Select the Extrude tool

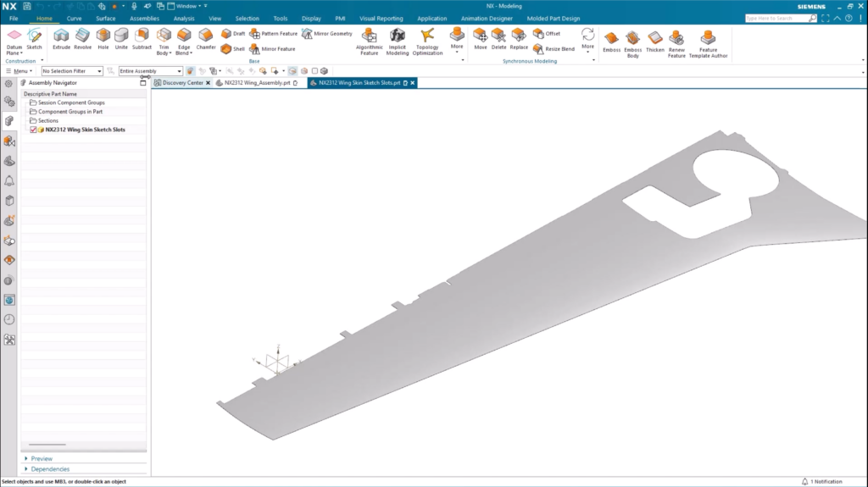pyautogui.click(x=61, y=38)
